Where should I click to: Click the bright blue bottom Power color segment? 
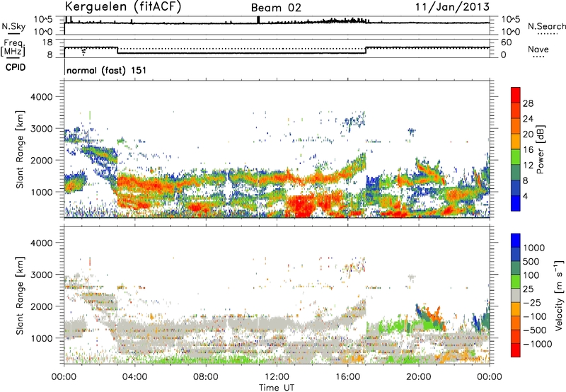click(x=516, y=204)
